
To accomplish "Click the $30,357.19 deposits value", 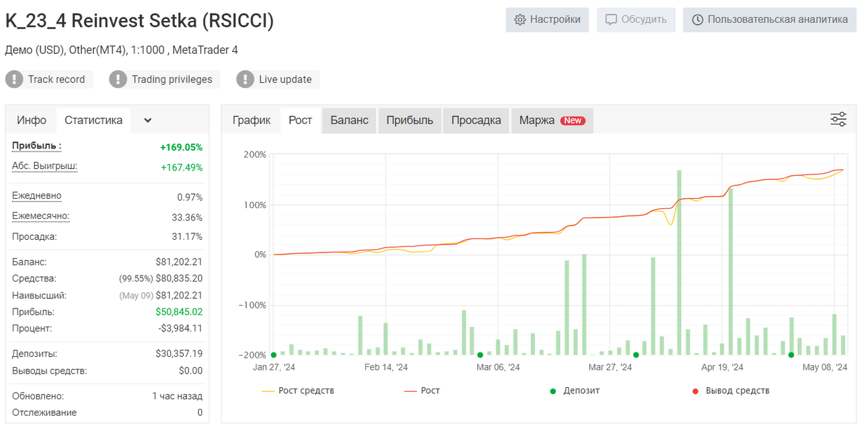I will tap(179, 353).
